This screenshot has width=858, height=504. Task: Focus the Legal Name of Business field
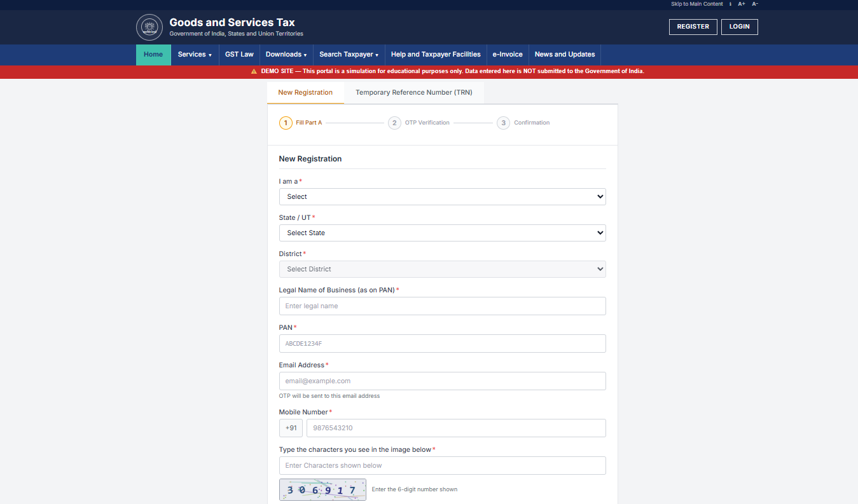[x=442, y=306]
